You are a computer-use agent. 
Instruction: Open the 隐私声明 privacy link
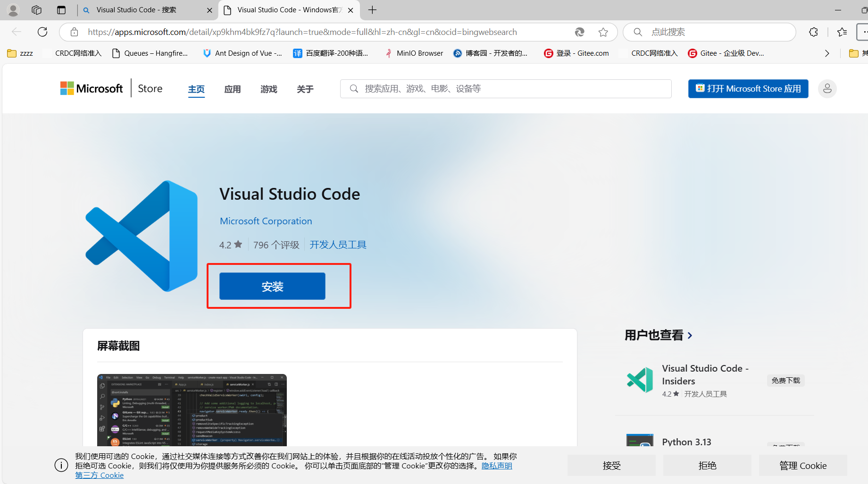497,466
